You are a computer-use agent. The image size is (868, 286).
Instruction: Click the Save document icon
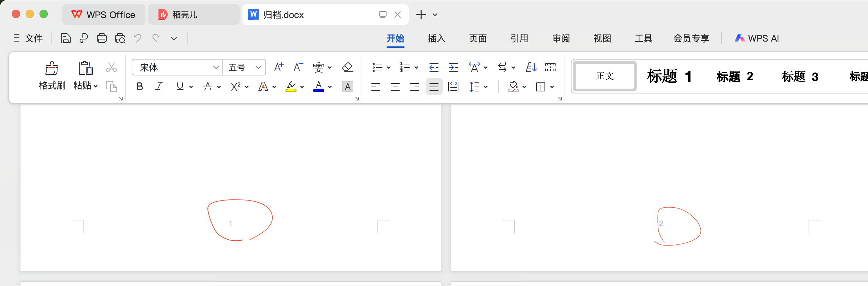tap(65, 38)
